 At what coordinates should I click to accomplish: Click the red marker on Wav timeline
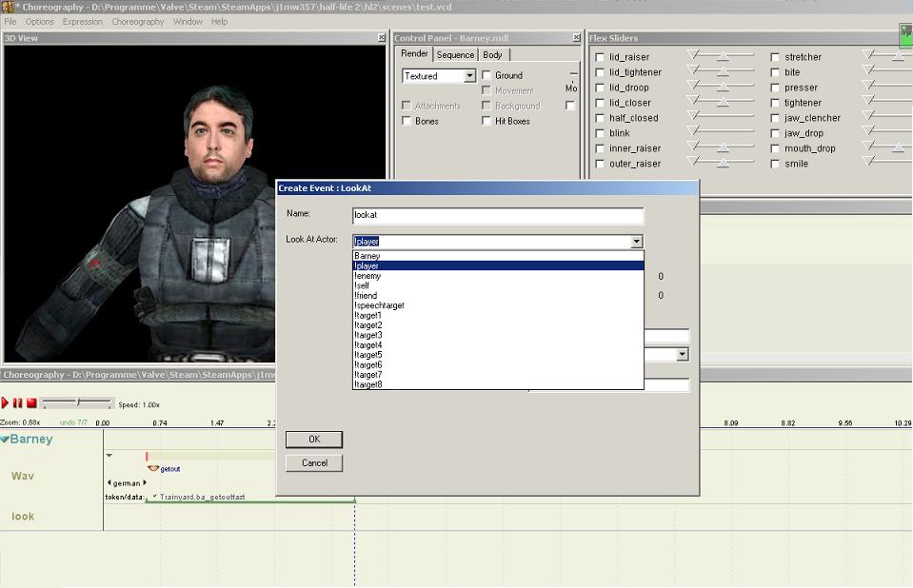point(147,457)
